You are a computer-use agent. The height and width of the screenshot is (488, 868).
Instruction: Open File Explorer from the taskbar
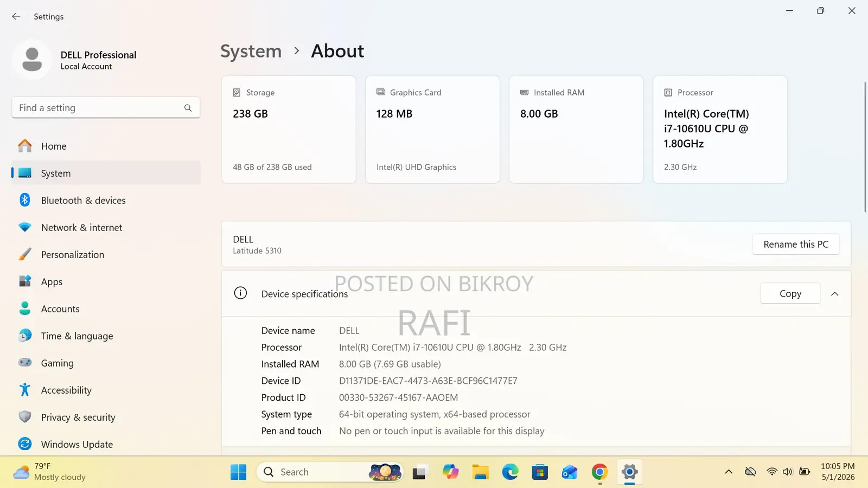(x=480, y=472)
